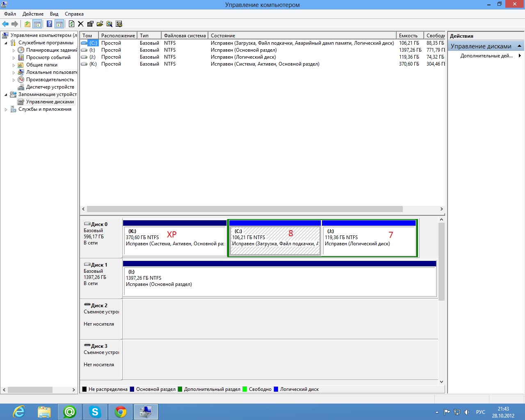Screen dimensions: 525x420
Task: Expand the Производительность node
Action: pos(14,80)
